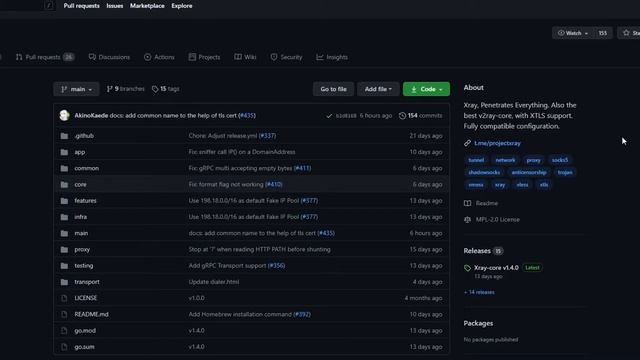Click the features folder icon

(64, 201)
